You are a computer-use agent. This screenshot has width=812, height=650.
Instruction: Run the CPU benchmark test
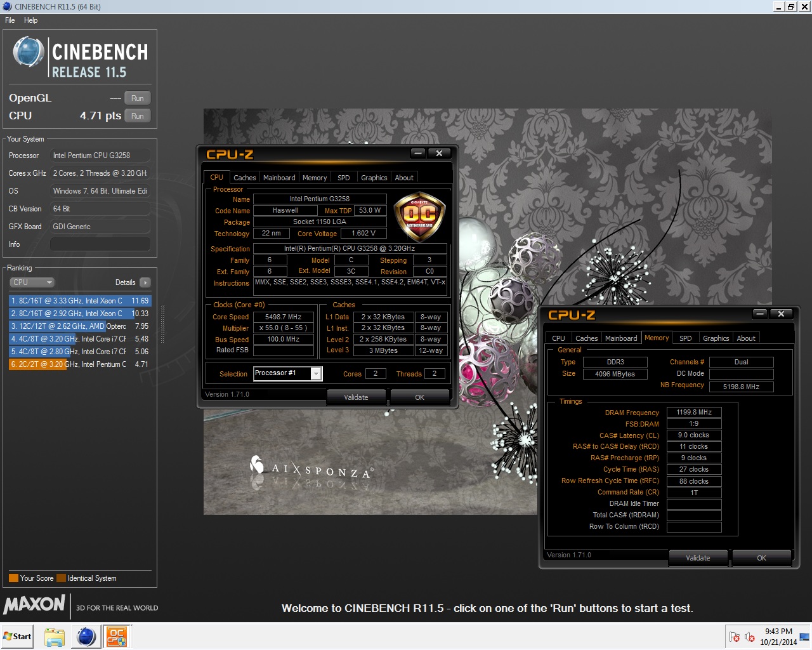click(x=138, y=116)
